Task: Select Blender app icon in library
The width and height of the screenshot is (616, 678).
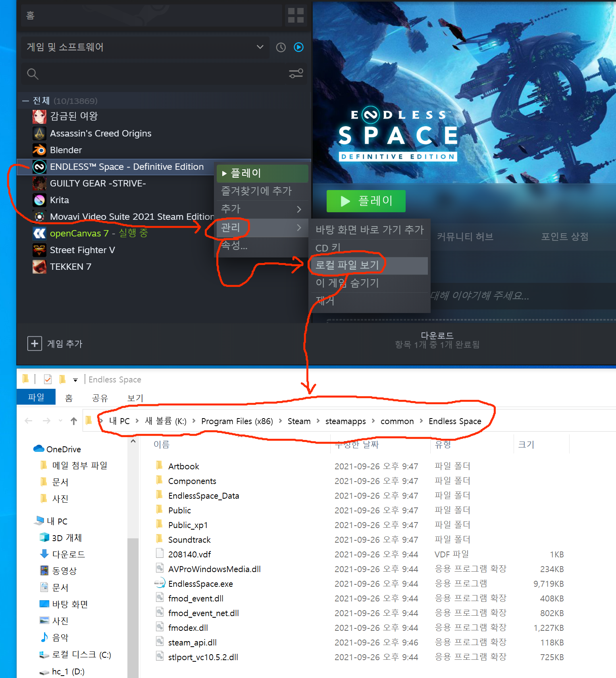Action: point(39,150)
